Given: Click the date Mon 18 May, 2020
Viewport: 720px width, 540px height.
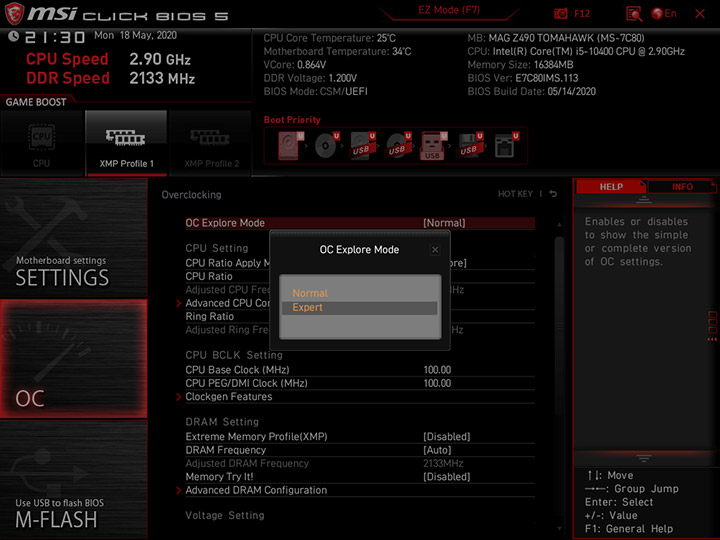Looking at the screenshot, I should 135,35.
